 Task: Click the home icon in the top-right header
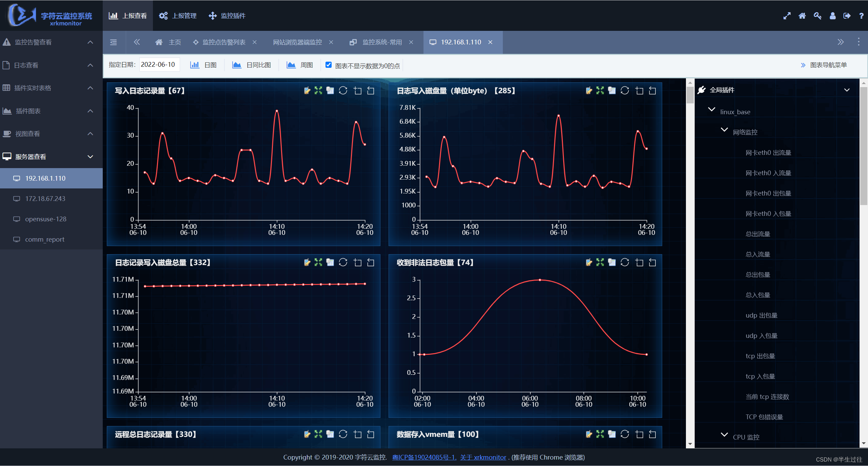click(x=802, y=16)
